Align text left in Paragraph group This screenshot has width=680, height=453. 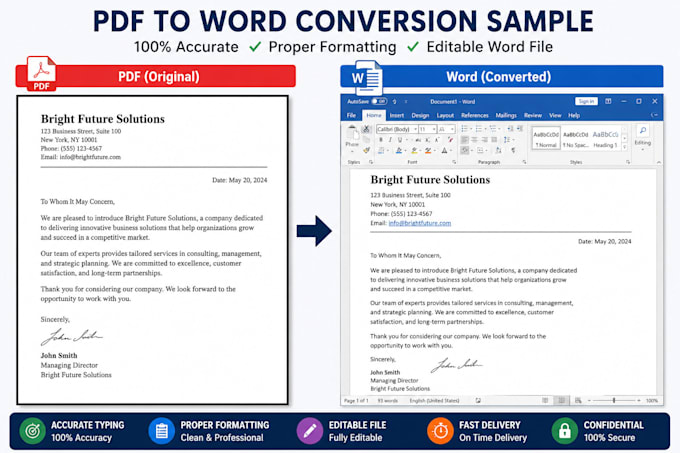464,140
